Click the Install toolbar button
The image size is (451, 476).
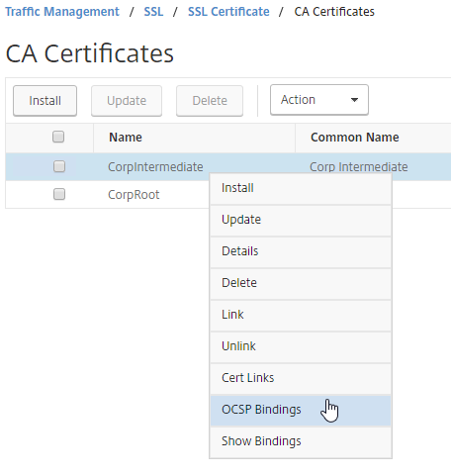45,101
